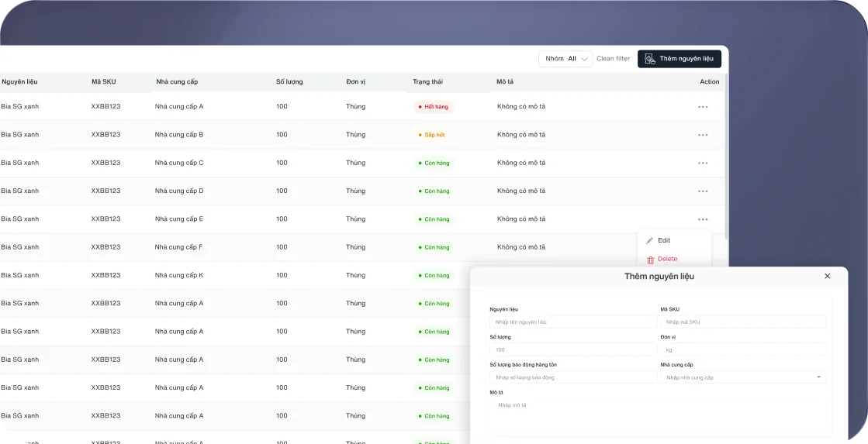Open three-dot menu for Nhà cung cấp C
Viewport: 868px width, 444px height.
point(703,163)
